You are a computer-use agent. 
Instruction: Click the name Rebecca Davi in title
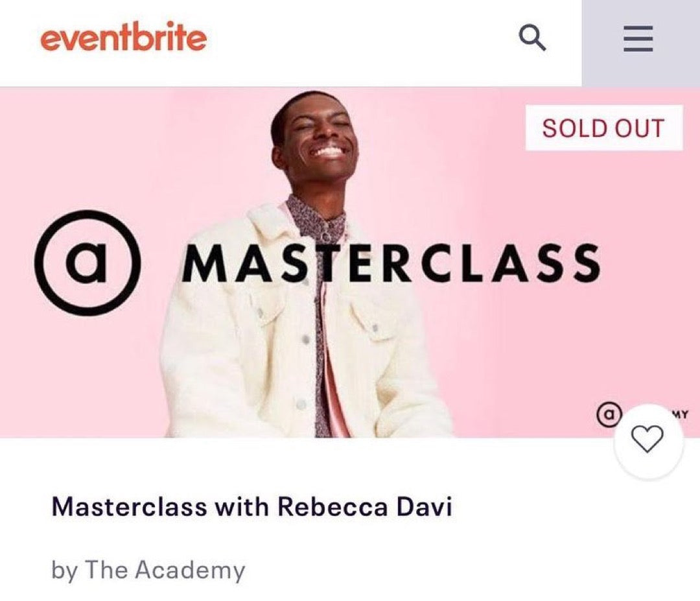365,506
